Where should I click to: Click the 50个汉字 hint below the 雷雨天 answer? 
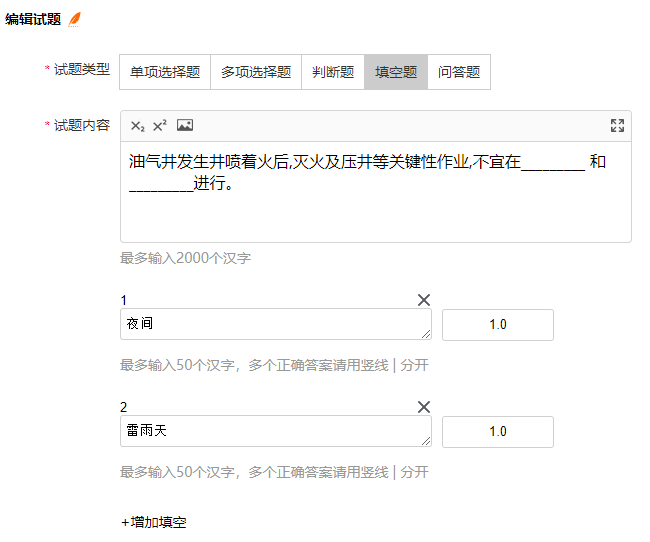[274, 472]
